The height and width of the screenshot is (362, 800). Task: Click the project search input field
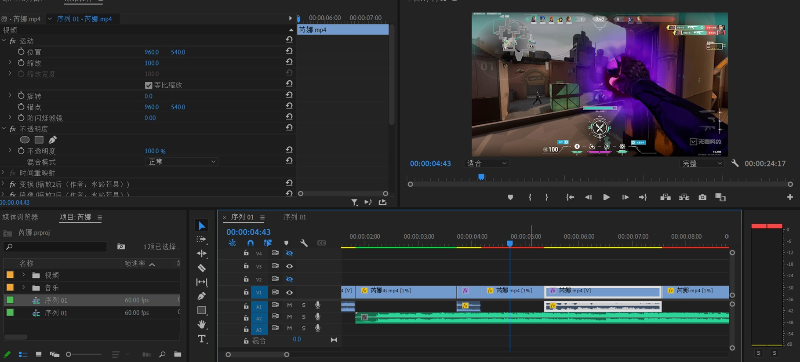[55, 247]
